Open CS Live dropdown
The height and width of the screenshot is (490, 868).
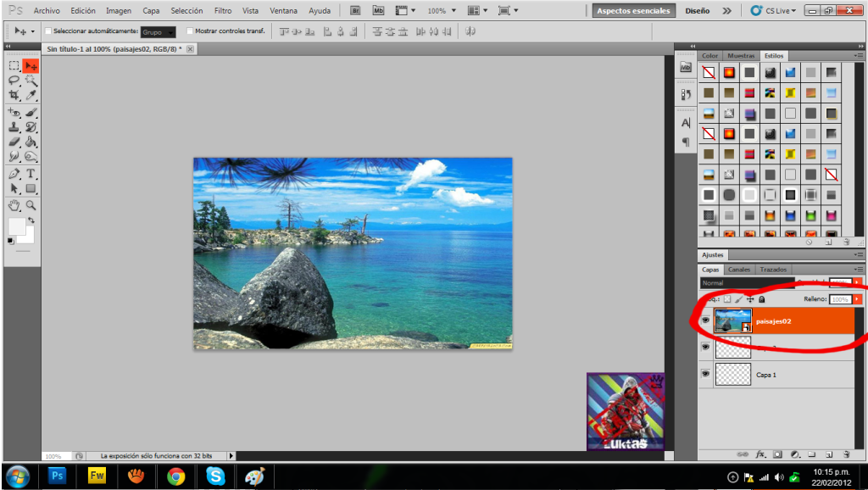tap(773, 10)
